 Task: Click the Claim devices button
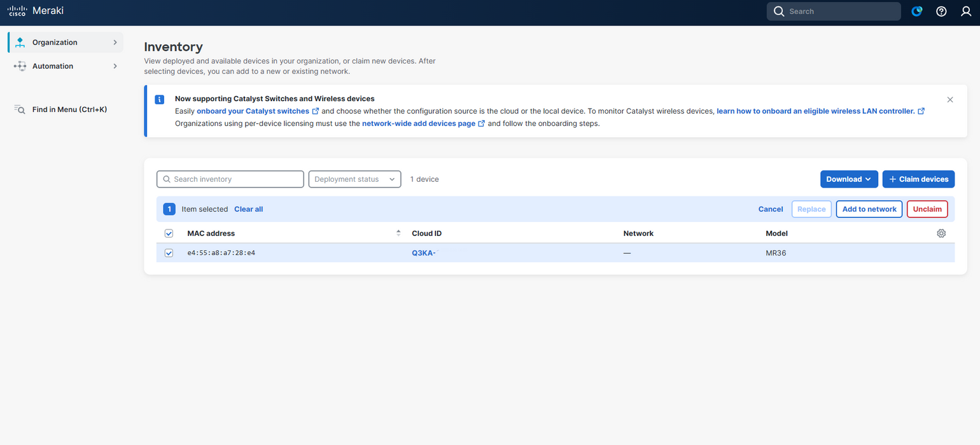pyautogui.click(x=918, y=179)
